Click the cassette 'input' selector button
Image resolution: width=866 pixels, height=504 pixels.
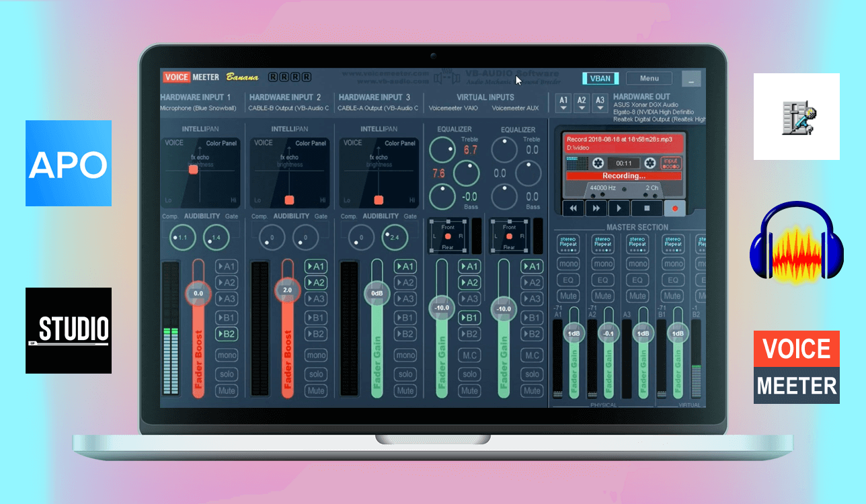click(671, 163)
